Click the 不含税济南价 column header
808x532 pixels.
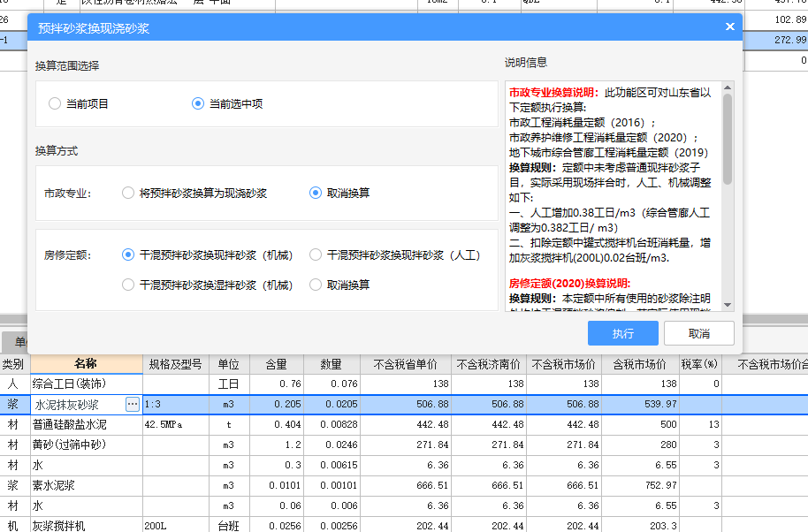[489, 364]
